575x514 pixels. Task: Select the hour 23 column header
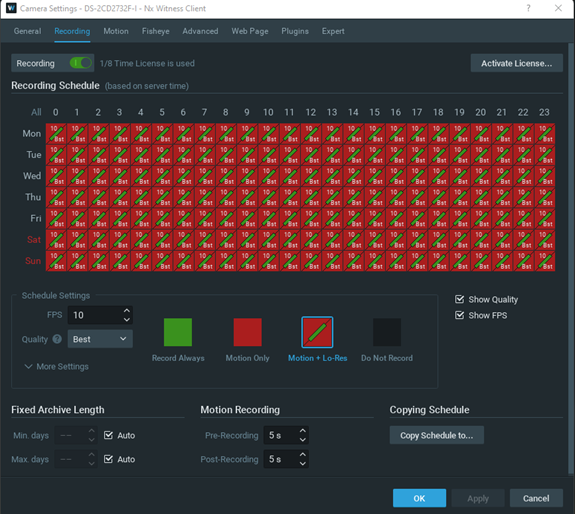(x=544, y=112)
